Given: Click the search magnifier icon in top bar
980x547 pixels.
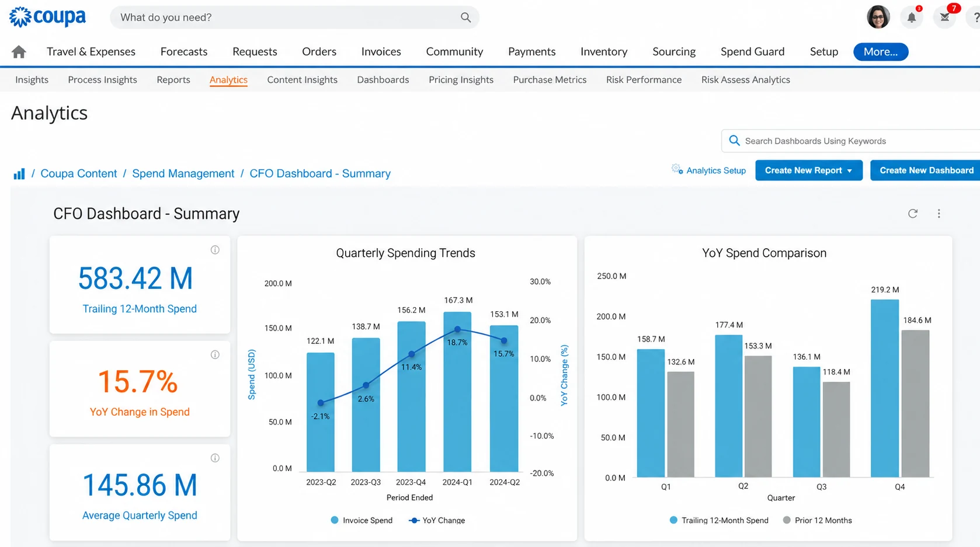Looking at the screenshot, I should point(465,18).
